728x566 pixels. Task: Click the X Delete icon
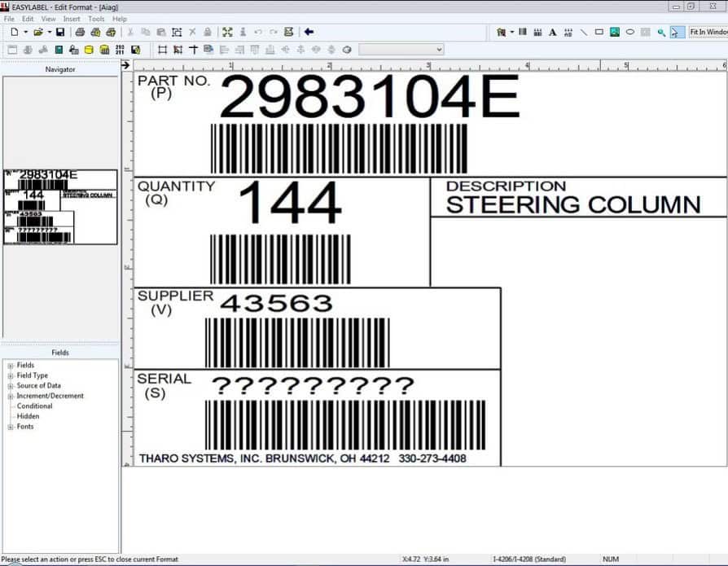coord(192,32)
